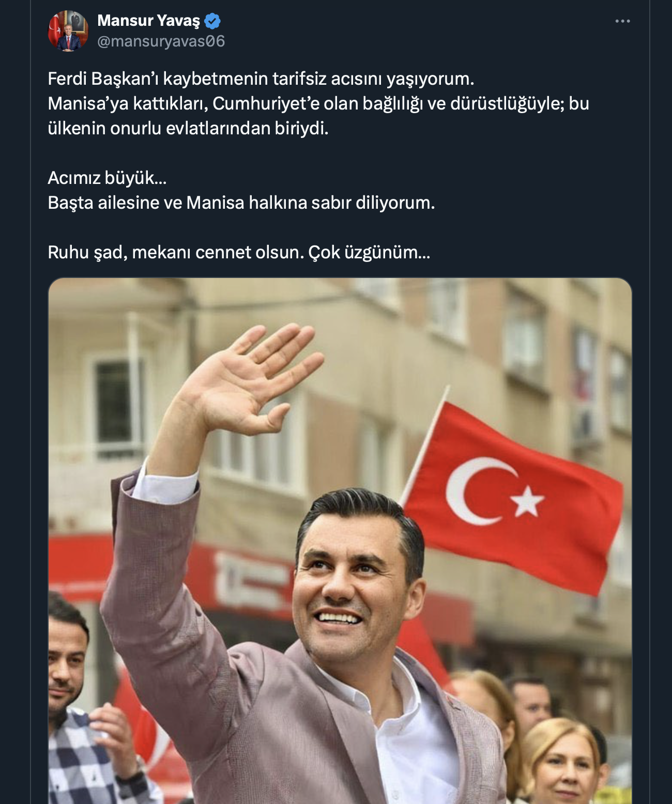
Task: Open the three-dot more options menu
Action: coord(622,21)
